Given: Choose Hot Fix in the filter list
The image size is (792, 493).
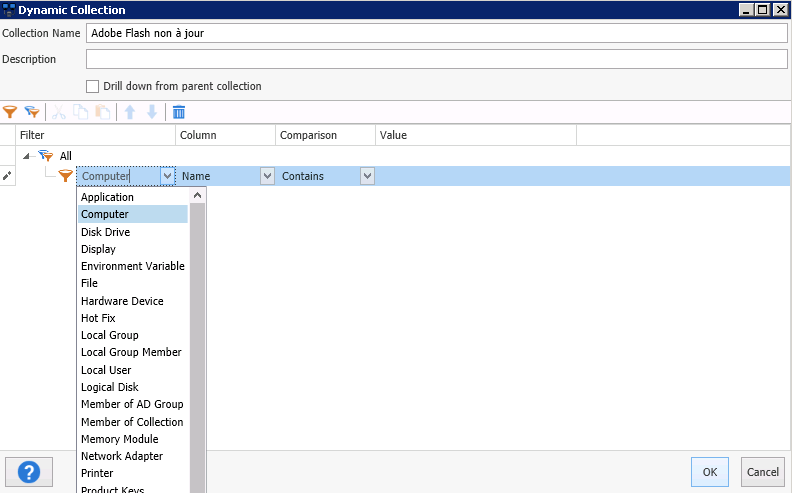Looking at the screenshot, I should (x=98, y=318).
